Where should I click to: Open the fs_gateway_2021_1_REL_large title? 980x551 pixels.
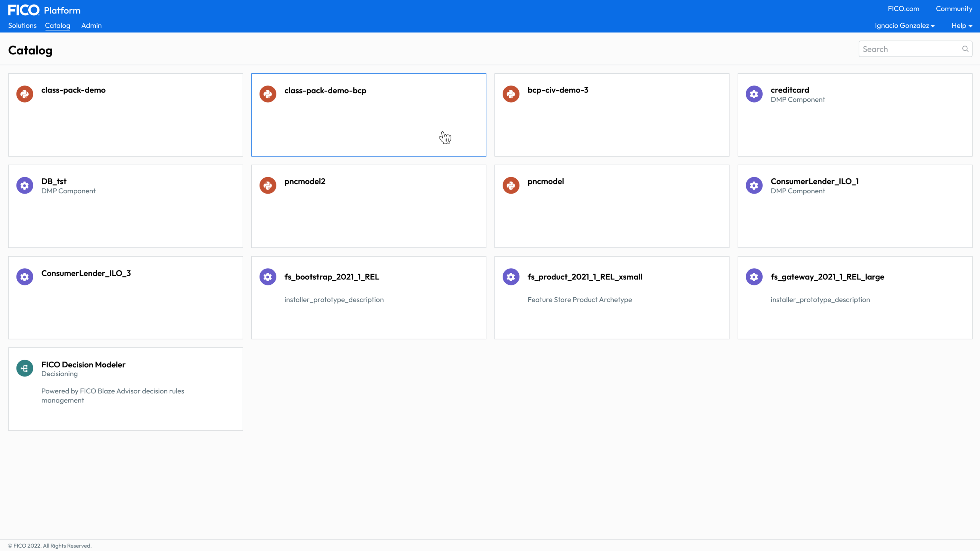click(827, 277)
